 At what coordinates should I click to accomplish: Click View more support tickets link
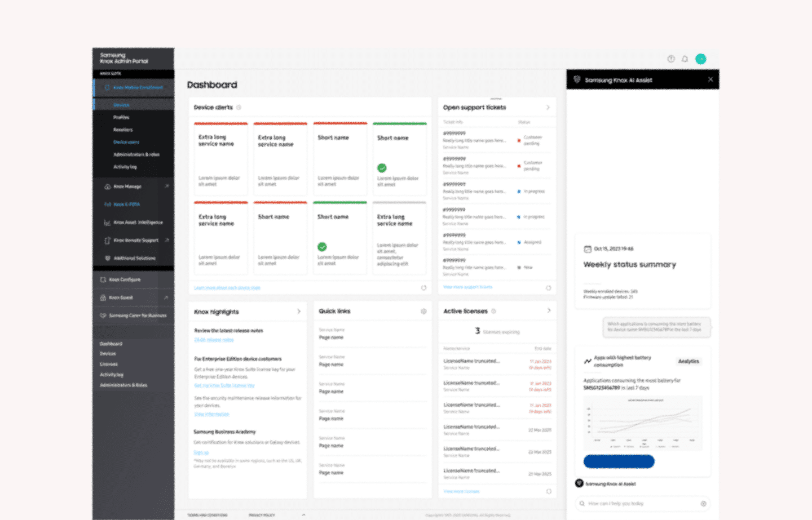click(467, 287)
